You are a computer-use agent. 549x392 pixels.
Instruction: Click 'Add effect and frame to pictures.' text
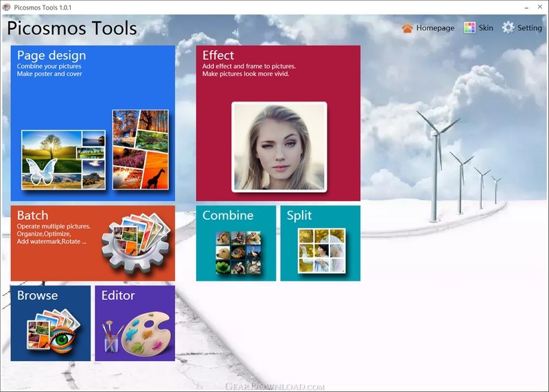(249, 66)
